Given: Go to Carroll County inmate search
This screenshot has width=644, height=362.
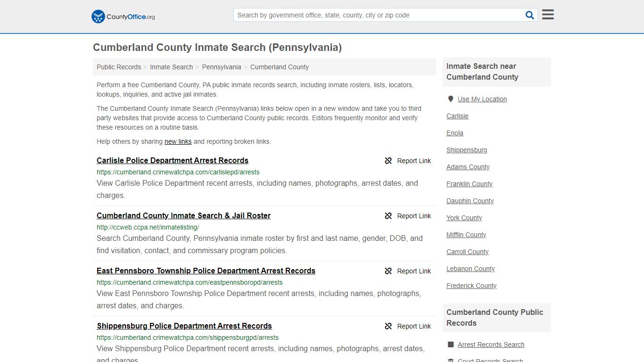Looking at the screenshot, I should pos(468,252).
